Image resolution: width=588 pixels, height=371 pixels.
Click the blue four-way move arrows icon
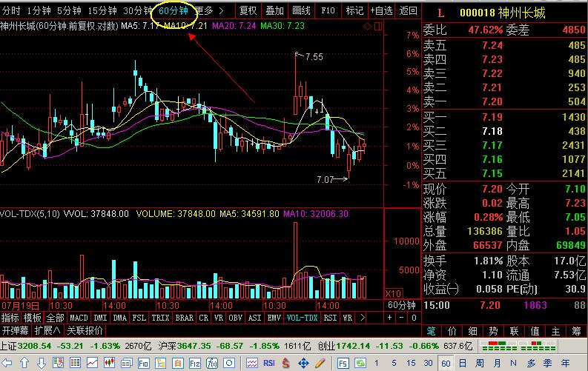[303, 363]
